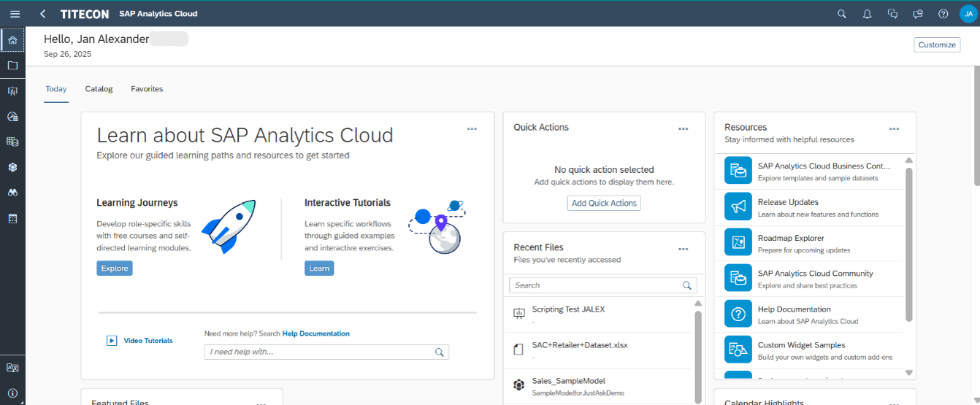Open Scripting Test JALEX recent file
The image size is (980, 405).
[x=598, y=315]
